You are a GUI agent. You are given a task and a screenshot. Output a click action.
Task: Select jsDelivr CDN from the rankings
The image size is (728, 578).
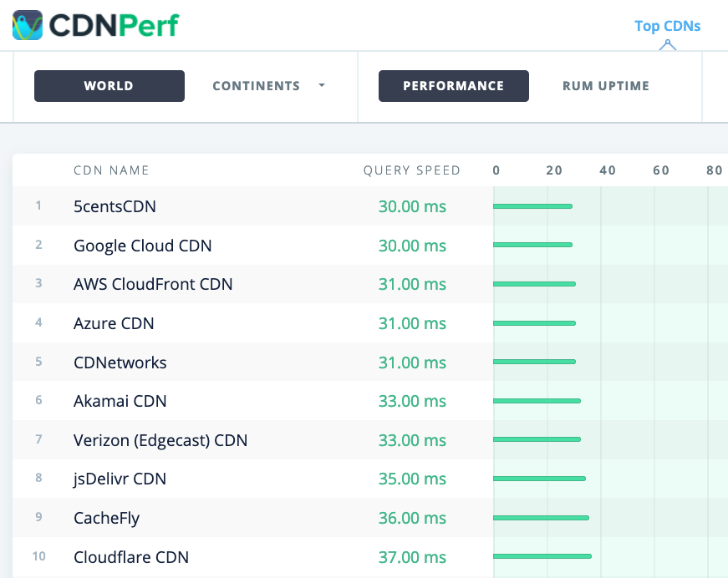[120, 479]
